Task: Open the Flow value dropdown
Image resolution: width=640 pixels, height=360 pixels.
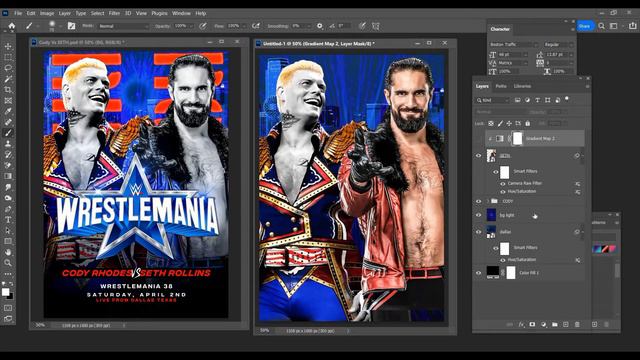Action: (x=244, y=26)
